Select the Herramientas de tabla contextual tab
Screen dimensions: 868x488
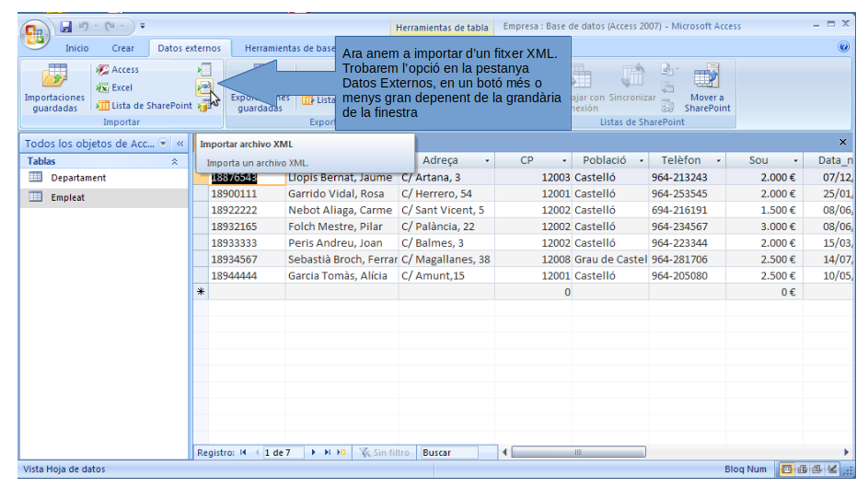tap(442, 27)
